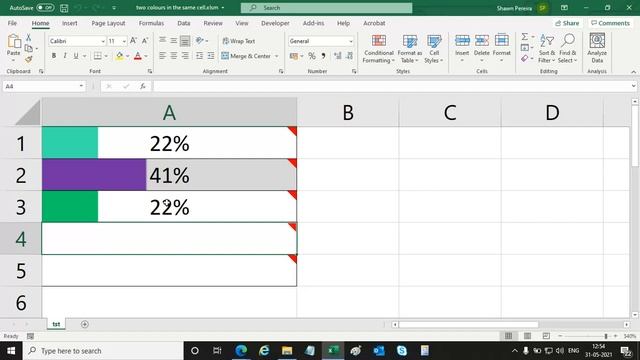The height and width of the screenshot is (360, 640).
Task: Click the Share button
Action: point(567,23)
